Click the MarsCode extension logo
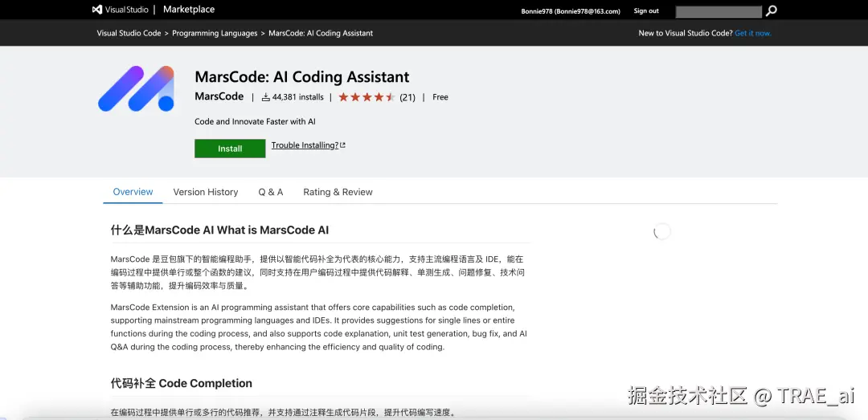Screen dimensions: 868x420 137,88
